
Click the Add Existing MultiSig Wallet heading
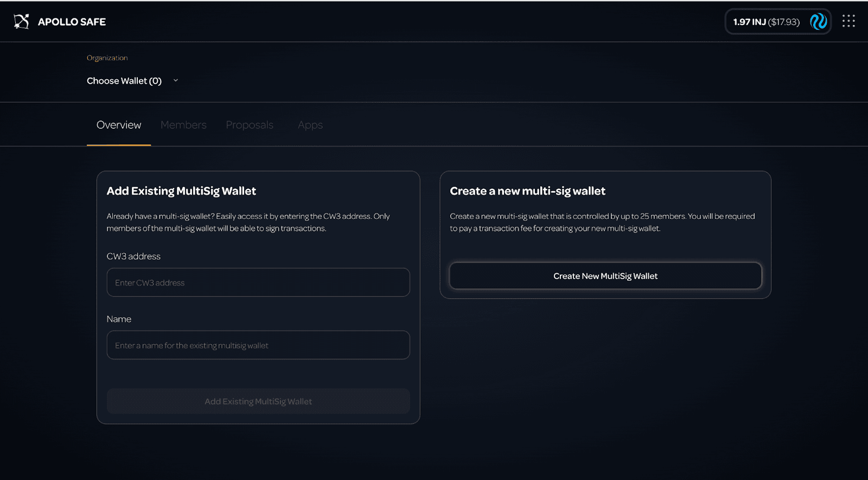181,191
